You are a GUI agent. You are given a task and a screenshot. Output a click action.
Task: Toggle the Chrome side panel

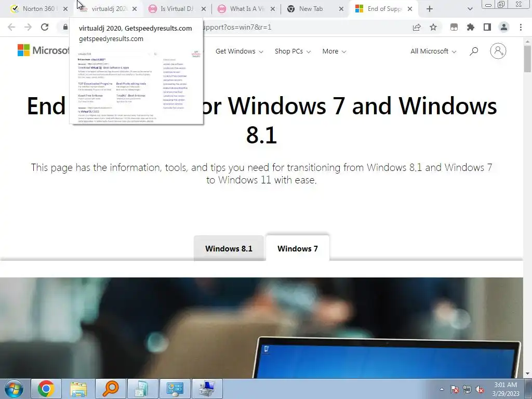[x=487, y=27]
